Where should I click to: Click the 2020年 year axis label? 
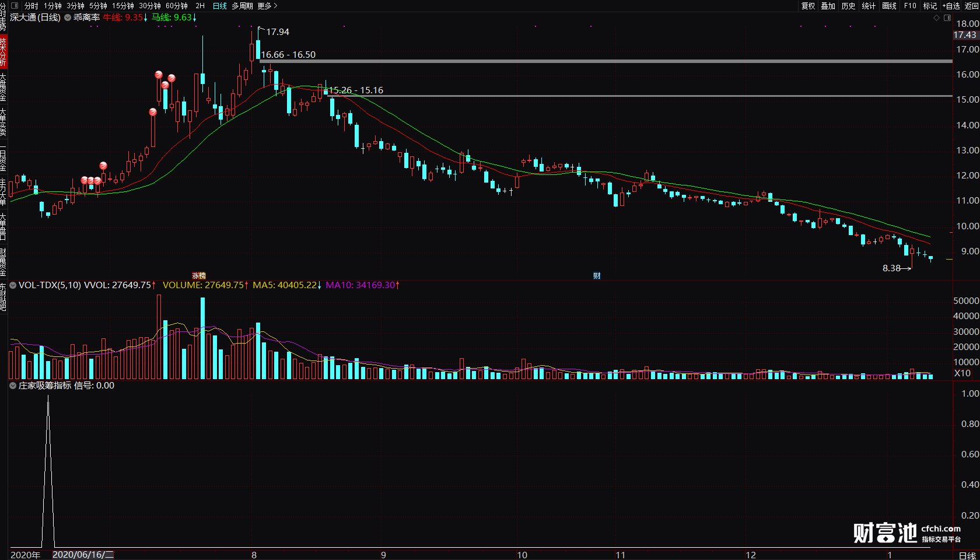26,555
